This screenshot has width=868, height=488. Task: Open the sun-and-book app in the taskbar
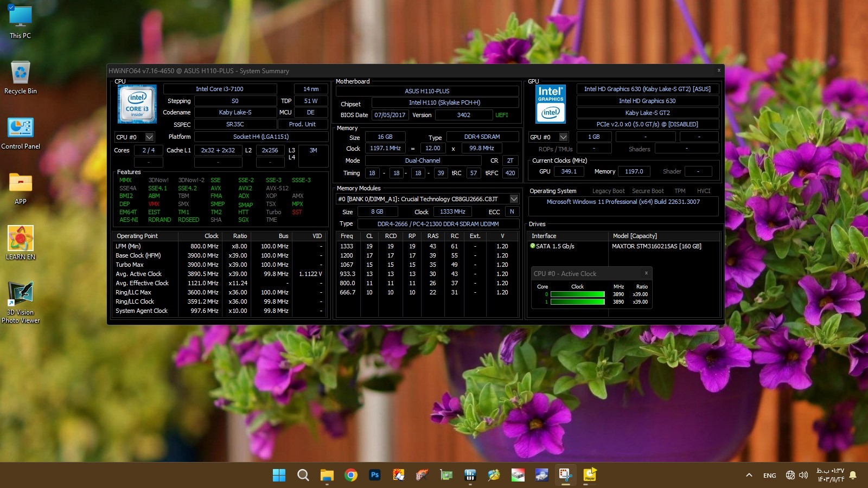coord(399,475)
